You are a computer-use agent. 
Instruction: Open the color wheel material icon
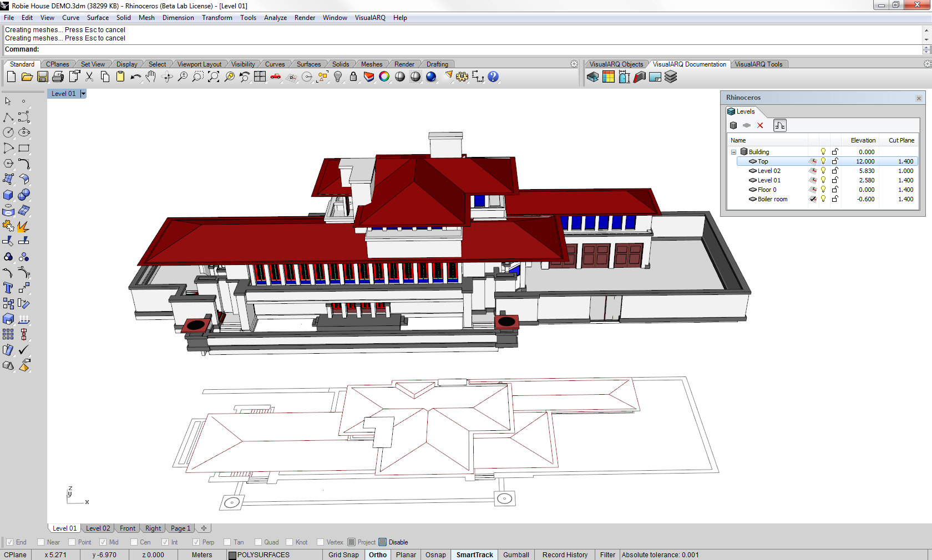pyautogui.click(x=384, y=77)
